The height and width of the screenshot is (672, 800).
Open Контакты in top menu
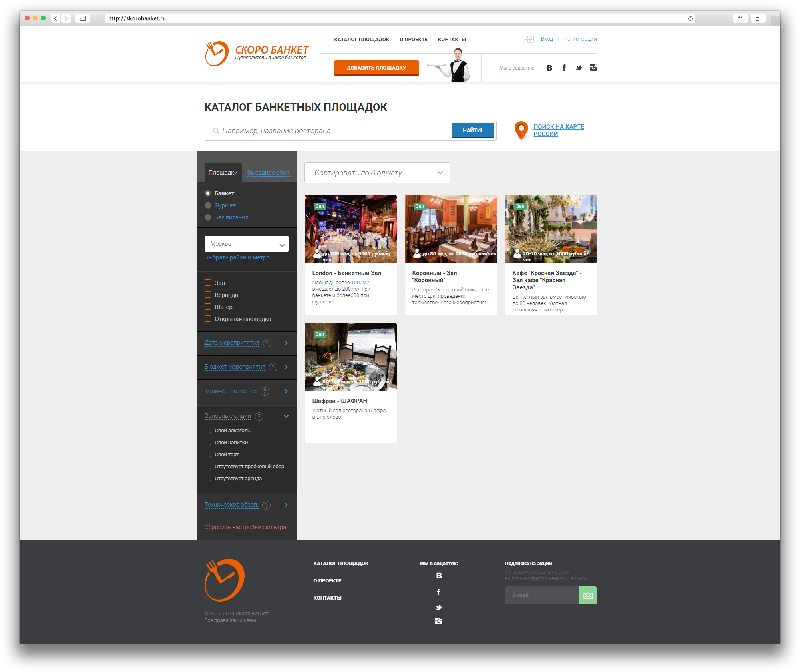click(452, 40)
